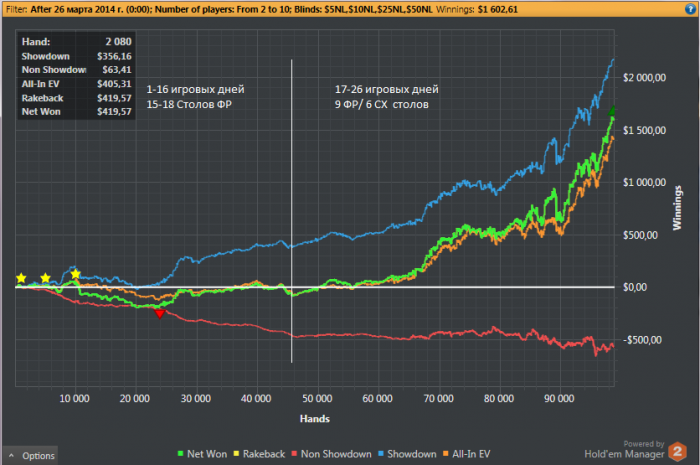Click the red downward triangle marker

point(160,314)
